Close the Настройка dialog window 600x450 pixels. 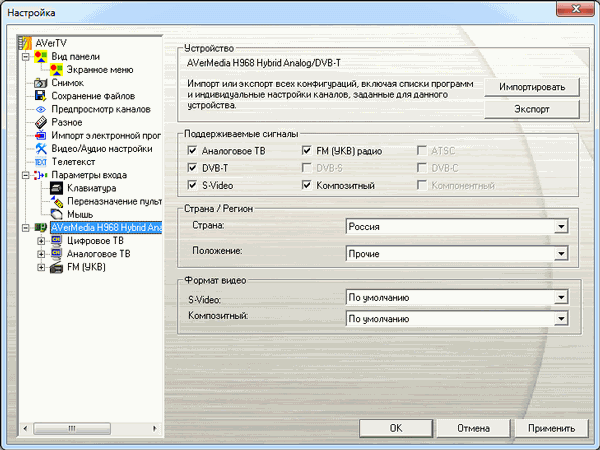pyautogui.click(x=576, y=8)
